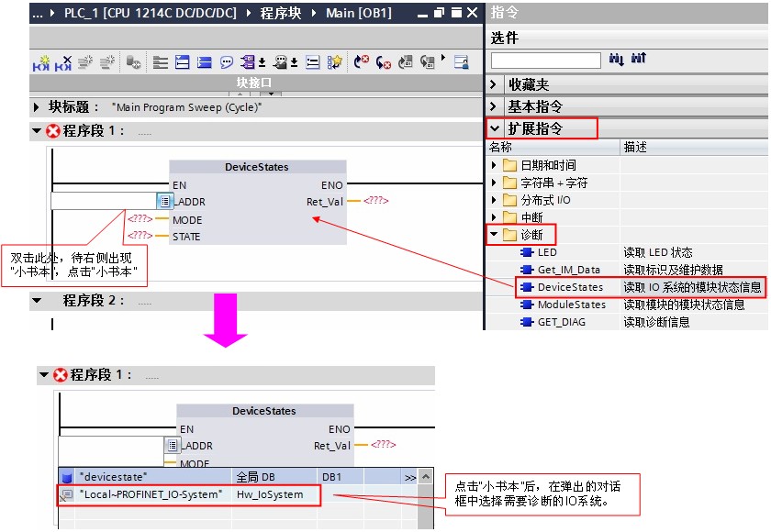
Task: Expand the 中断 folder
Action: [494, 217]
